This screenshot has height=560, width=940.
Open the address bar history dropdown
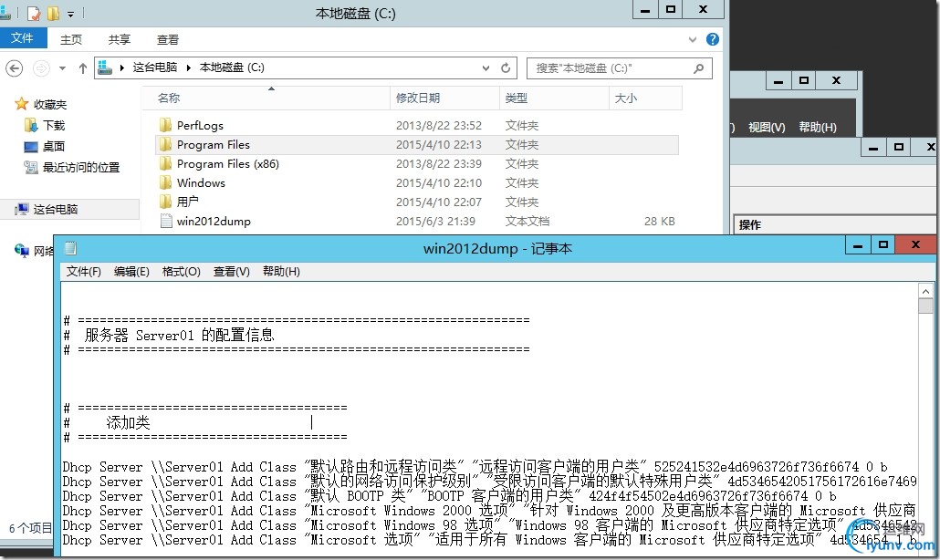click(486, 67)
